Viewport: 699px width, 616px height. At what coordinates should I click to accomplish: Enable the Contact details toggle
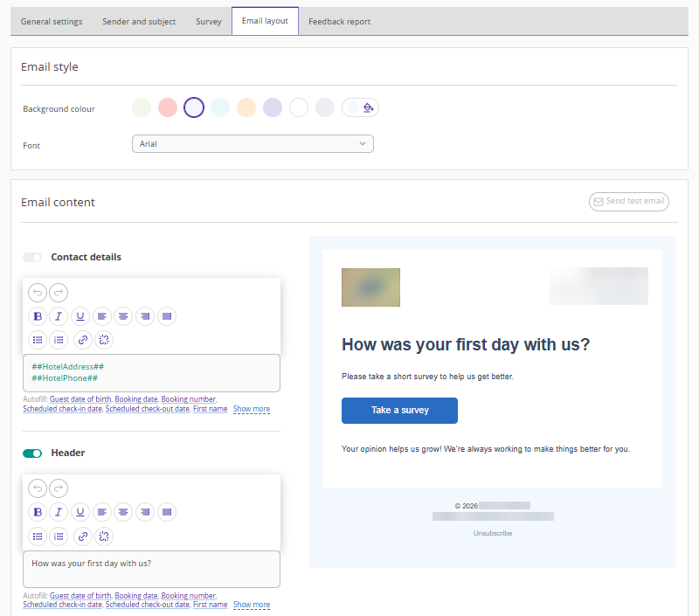pos(32,257)
